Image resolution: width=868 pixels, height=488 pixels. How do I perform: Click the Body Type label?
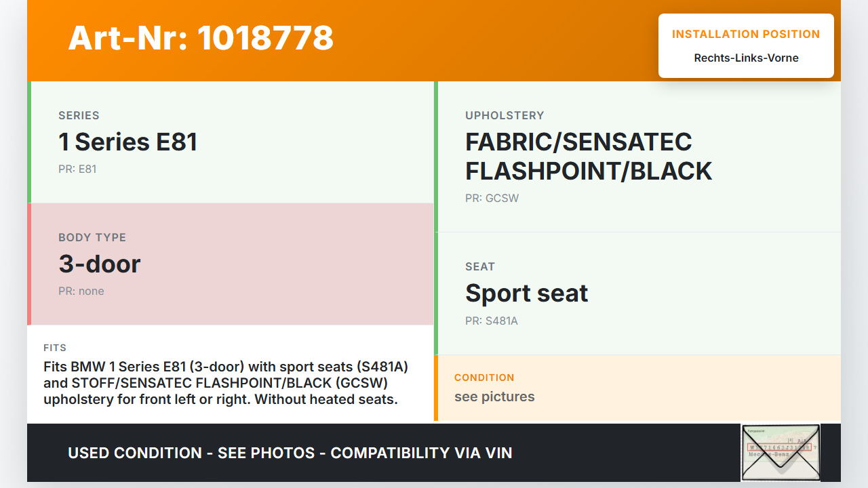(x=92, y=237)
